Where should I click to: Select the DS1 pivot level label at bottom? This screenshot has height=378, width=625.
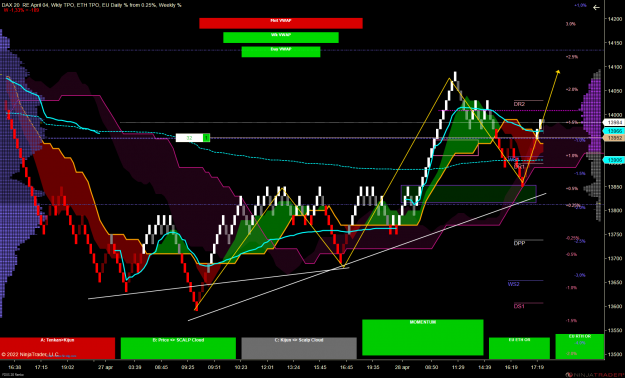(x=519, y=306)
